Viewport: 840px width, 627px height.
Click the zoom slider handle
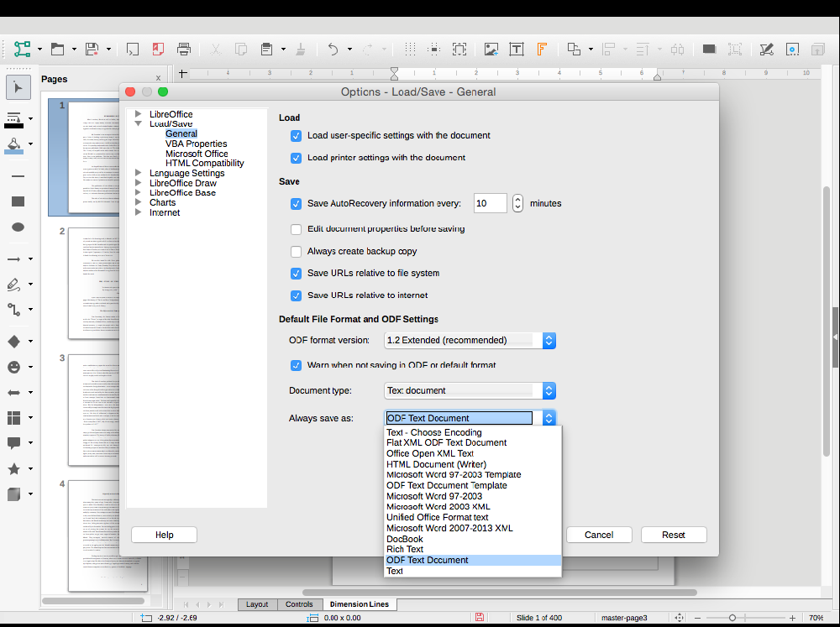point(732,618)
